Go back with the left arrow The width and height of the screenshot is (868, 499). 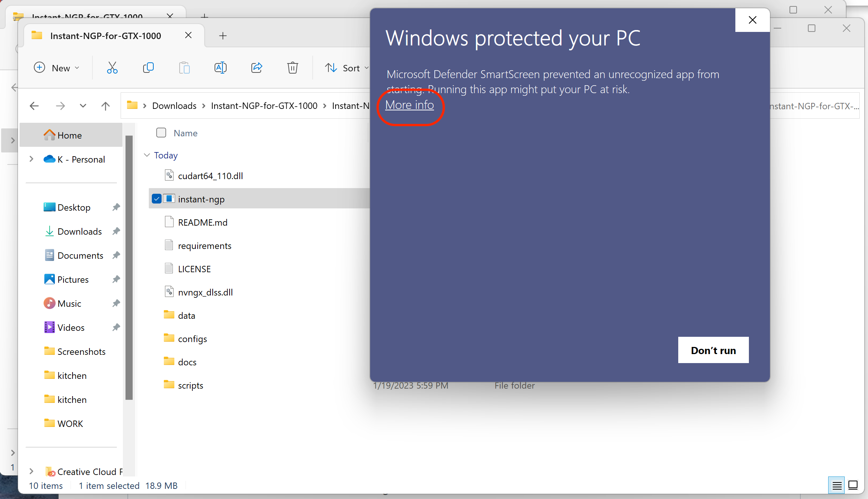[x=34, y=106]
